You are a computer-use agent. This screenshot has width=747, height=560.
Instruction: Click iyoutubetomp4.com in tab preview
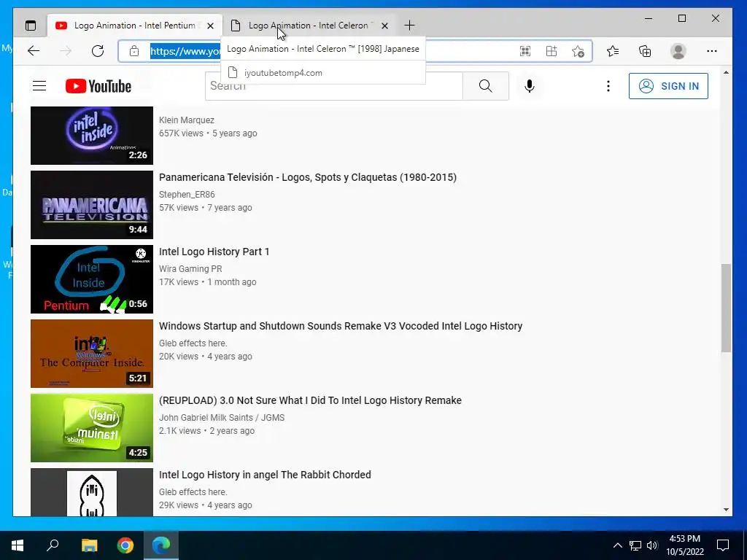(x=283, y=73)
